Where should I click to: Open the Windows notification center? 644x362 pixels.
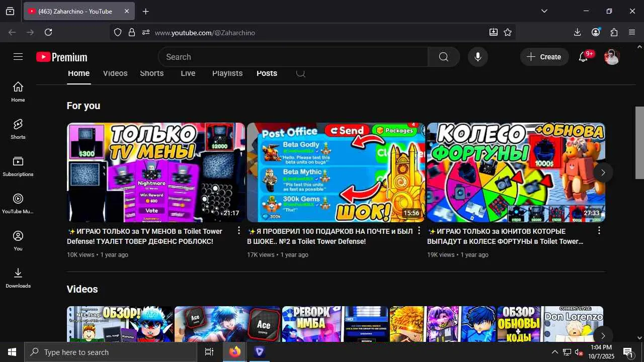point(628,352)
